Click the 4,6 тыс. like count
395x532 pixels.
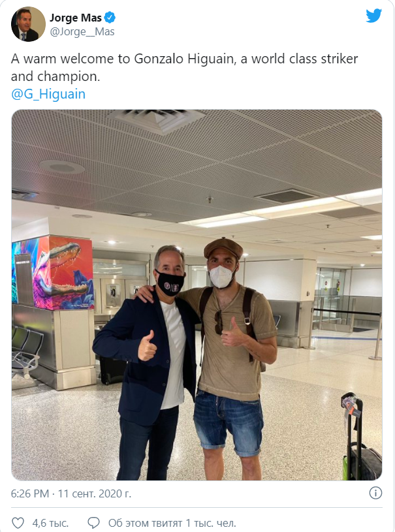pos(50,523)
